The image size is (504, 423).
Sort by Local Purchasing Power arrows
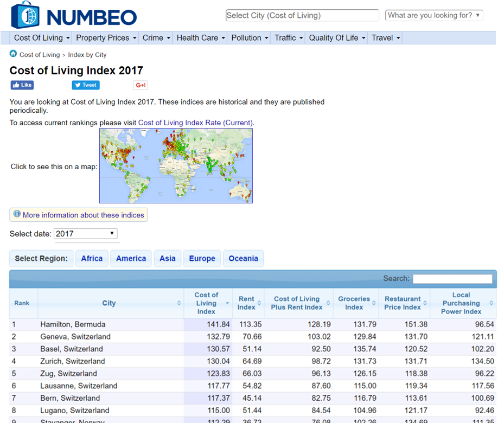(x=491, y=303)
